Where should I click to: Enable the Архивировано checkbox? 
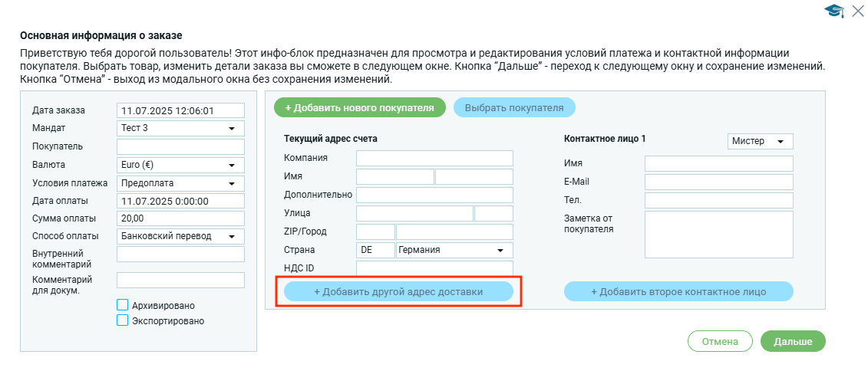tap(122, 305)
